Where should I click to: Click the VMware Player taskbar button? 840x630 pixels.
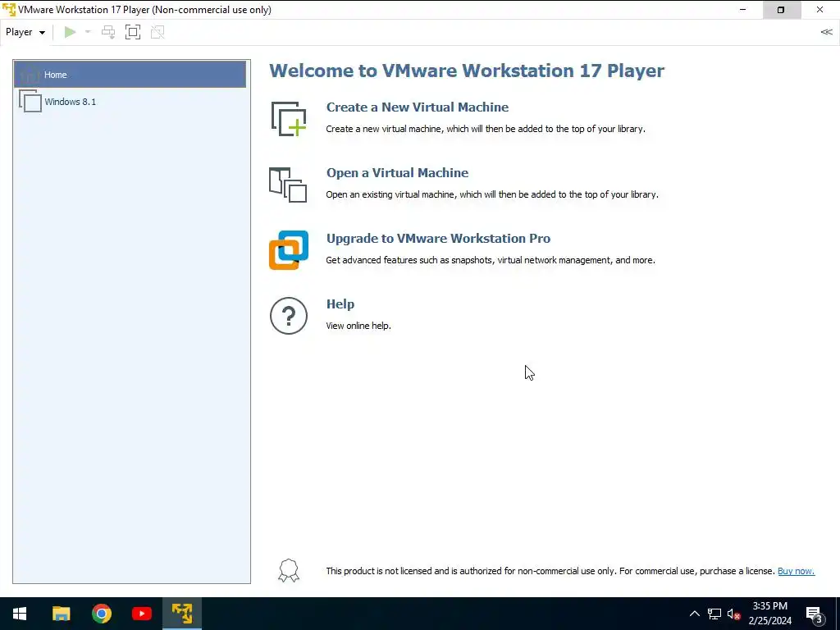coord(182,614)
